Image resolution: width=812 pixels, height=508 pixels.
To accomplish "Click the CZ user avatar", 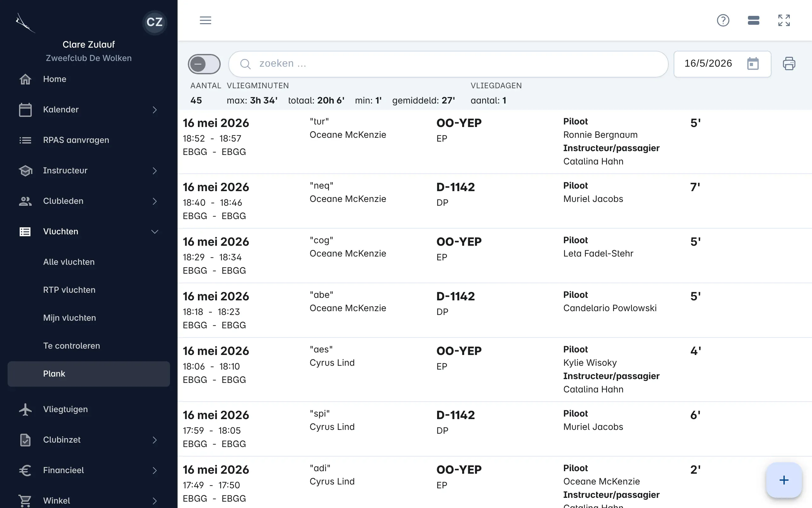I will click(x=154, y=22).
